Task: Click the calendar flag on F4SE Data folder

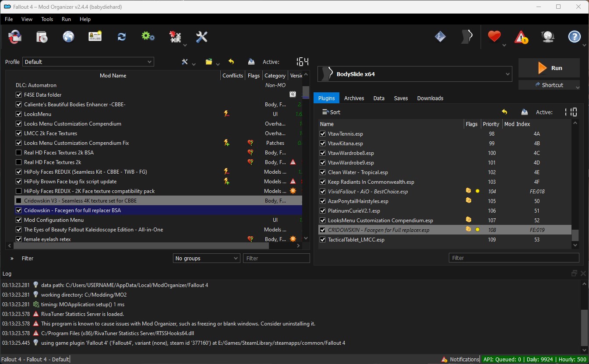Action: (x=293, y=94)
